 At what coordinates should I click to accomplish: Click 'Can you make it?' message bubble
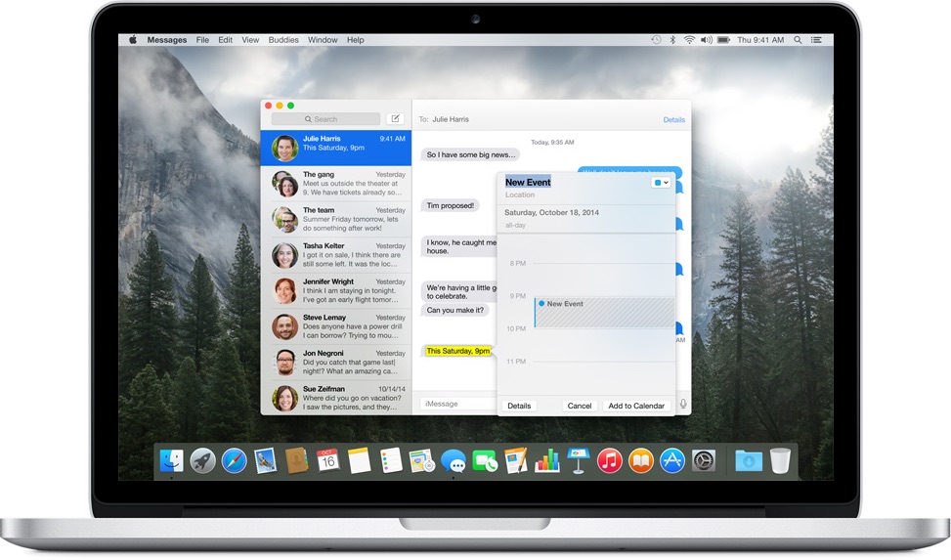[454, 310]
